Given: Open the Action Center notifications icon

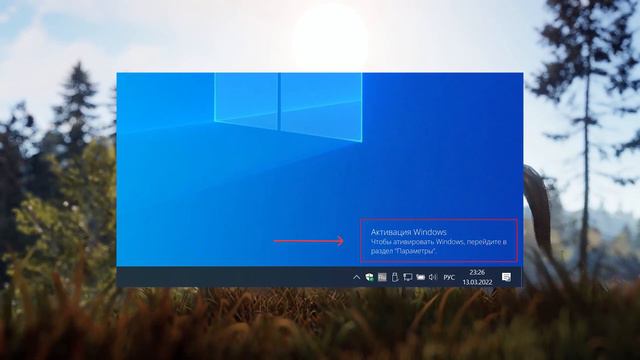Looking at the screenshot, I should tap(506, 277).
